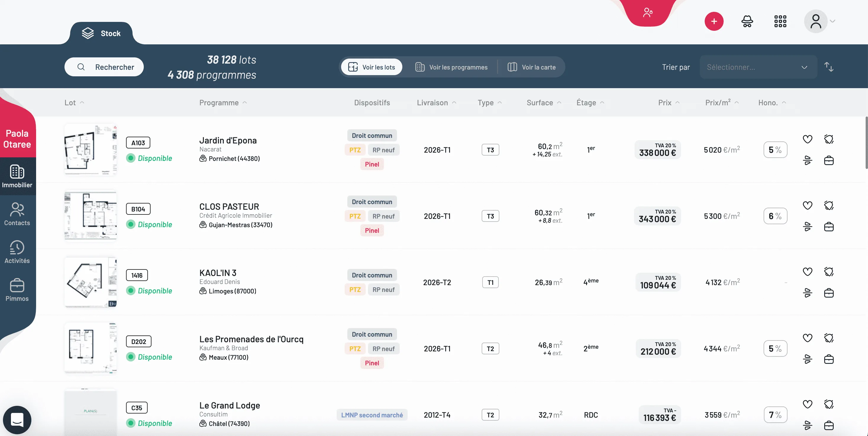
Task: Switch to Voir les programmes view
Action: pyautogui.click(x=451, y=67)
